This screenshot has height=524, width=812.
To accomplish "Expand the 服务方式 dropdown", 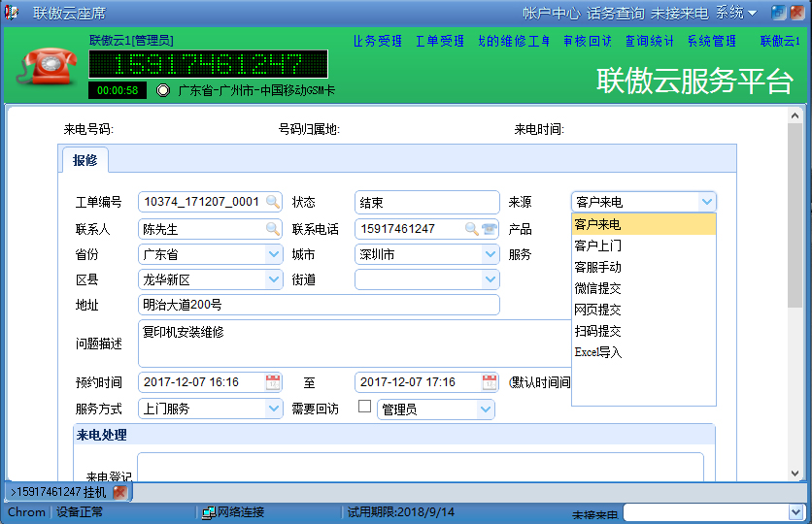I will tap(274, 409).
